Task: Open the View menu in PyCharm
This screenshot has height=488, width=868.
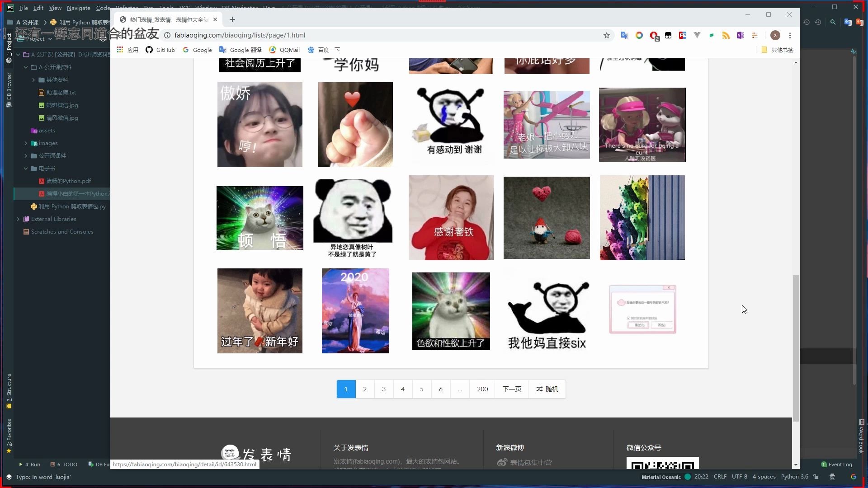Action: pyautogui.click(x=55, y=8)
